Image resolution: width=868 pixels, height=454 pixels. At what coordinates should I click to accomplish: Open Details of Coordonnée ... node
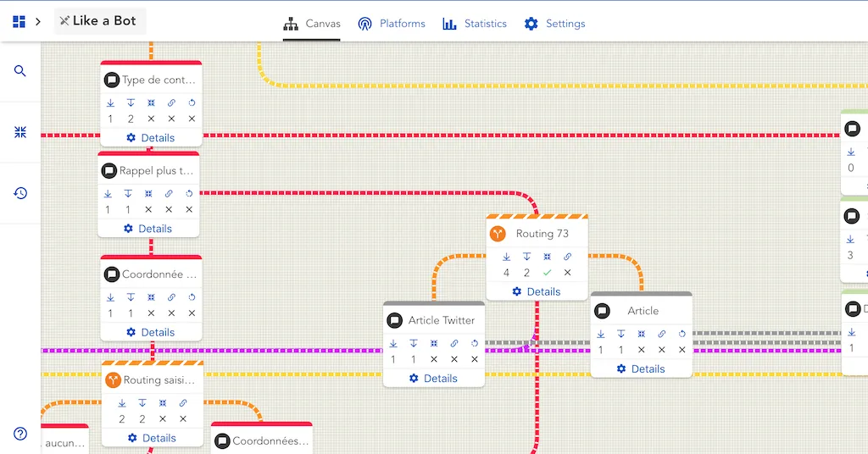click(x=151, y=332)
